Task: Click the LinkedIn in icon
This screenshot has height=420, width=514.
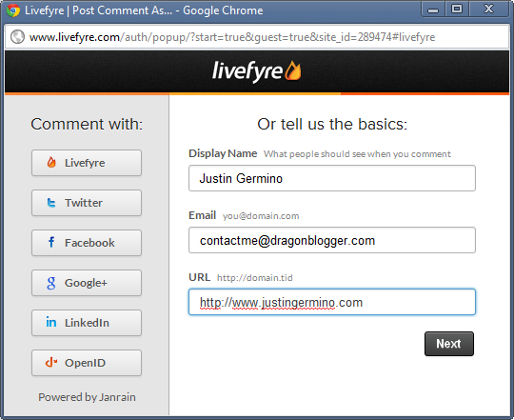Action: click(x=51, y=322)
